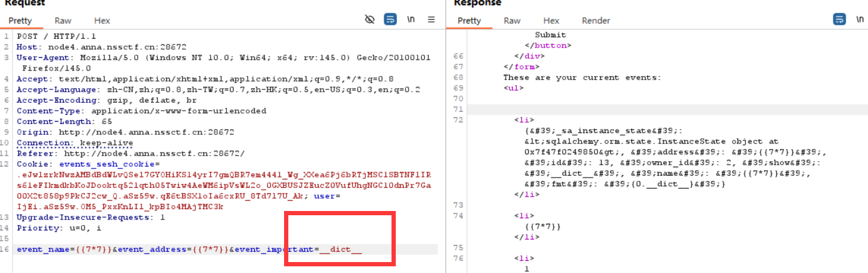Image resolution: width=868 pixels, height=273 pixels.
Task: Toggle word wrap icon in Response pane
Action: (839, 19)
